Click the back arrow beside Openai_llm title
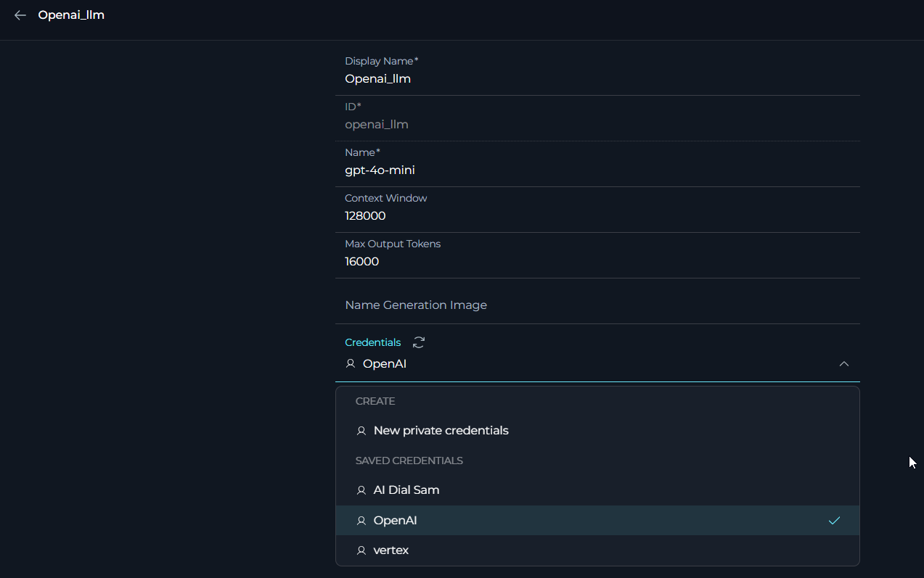The width and height of the screenshot is (924, 578). 20,15
